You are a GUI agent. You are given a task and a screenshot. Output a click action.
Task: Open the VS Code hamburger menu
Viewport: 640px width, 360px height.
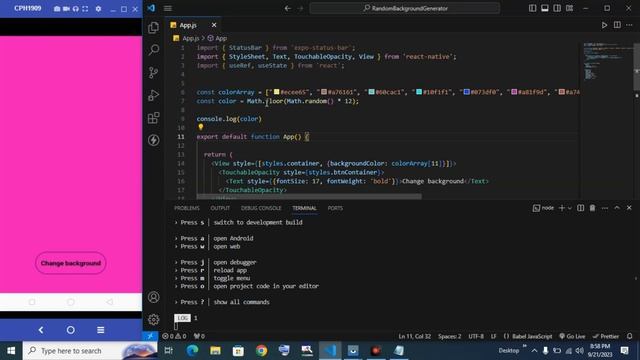[168, 8]
